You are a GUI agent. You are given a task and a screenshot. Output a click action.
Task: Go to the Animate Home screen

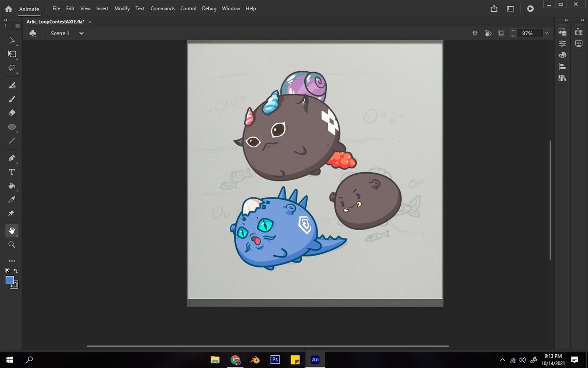coord(9,9)
